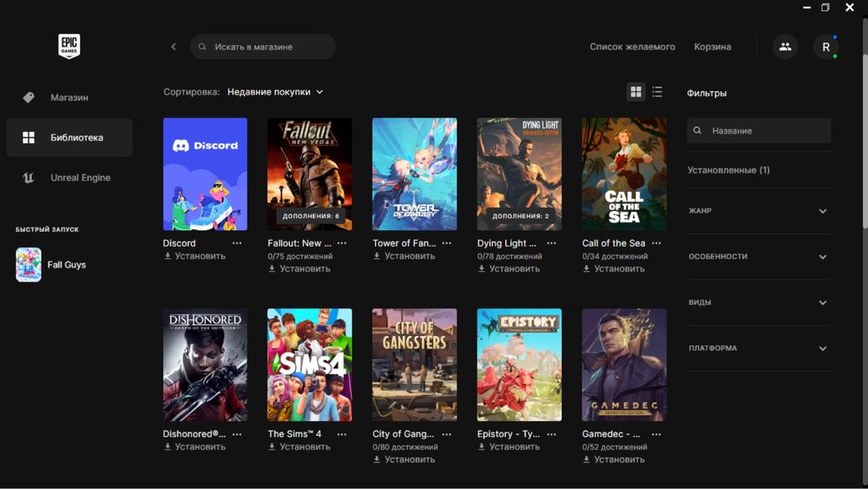Install Fallout: New Vegas via Установить

(x=299, y=268)
